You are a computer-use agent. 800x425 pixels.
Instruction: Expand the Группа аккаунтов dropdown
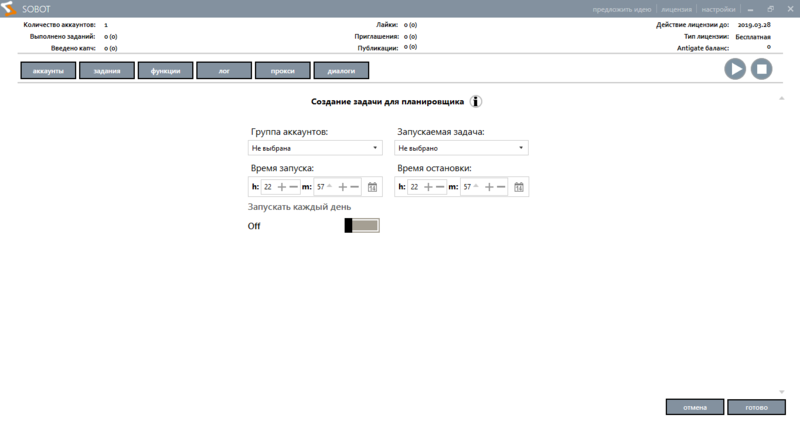tap(315, 148)
